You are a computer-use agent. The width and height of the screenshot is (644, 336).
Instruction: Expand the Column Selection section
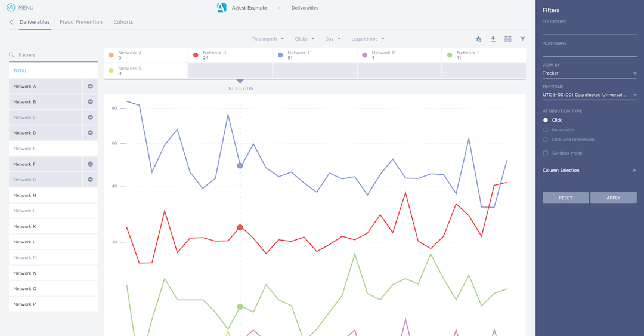[589, 170]
